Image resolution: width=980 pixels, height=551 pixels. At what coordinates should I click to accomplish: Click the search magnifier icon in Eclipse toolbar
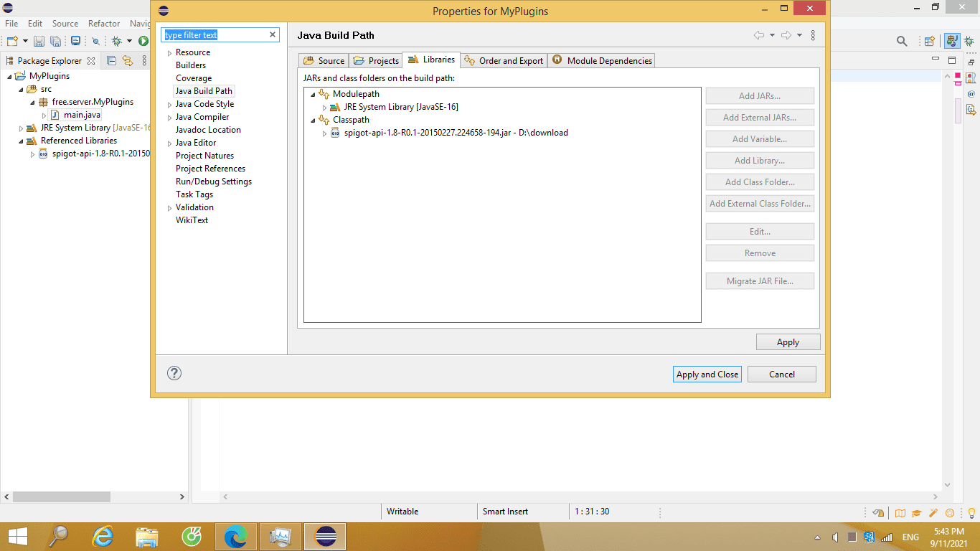(x=902, y=42)
